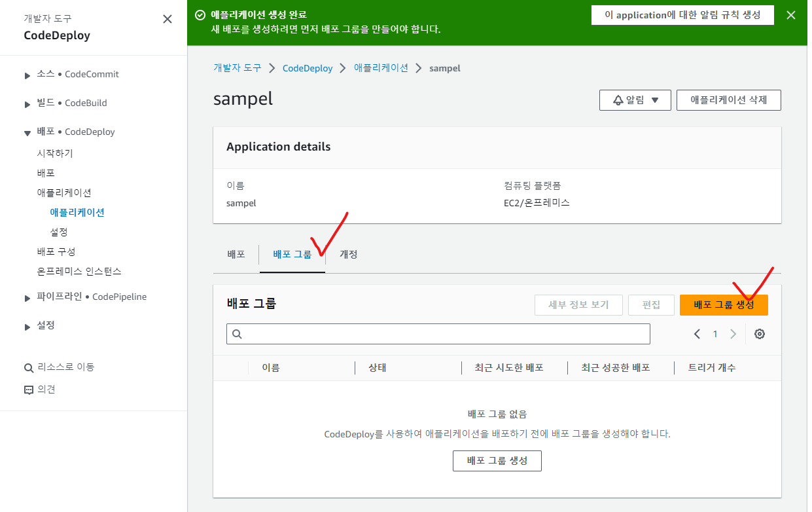
Task: Open table preferences gear icon
Action: (x=760, y=334)
